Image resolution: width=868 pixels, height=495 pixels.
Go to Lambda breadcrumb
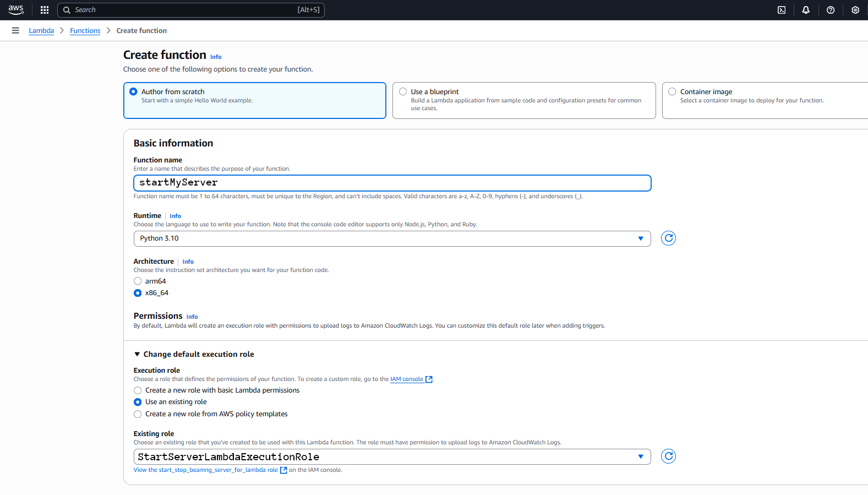pyautogui.click(x=41, y=31)
